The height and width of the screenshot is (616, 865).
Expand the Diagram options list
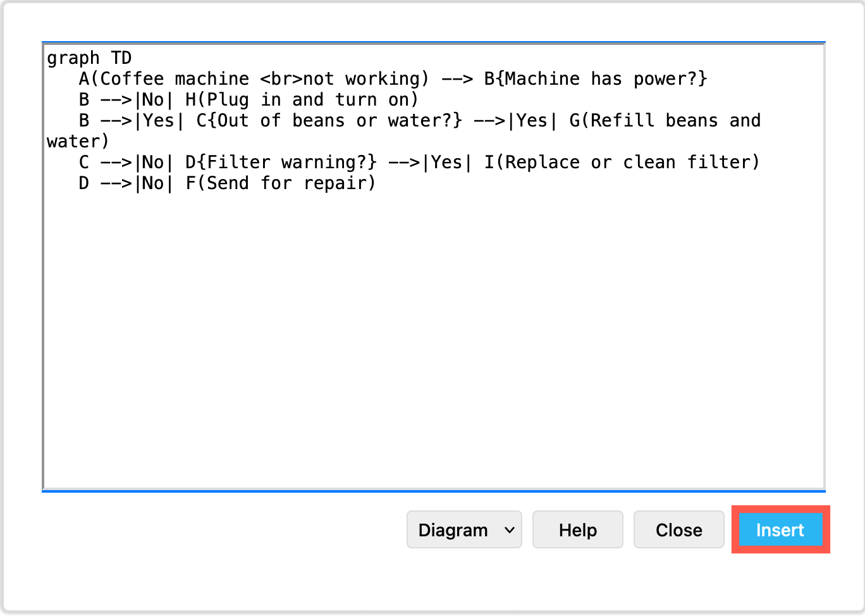click(x=464, y=529)
